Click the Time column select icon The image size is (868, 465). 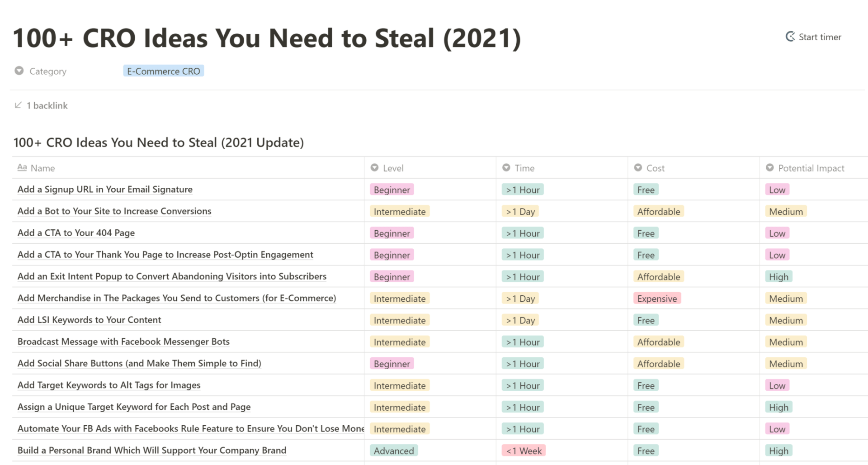click(506, 167)
